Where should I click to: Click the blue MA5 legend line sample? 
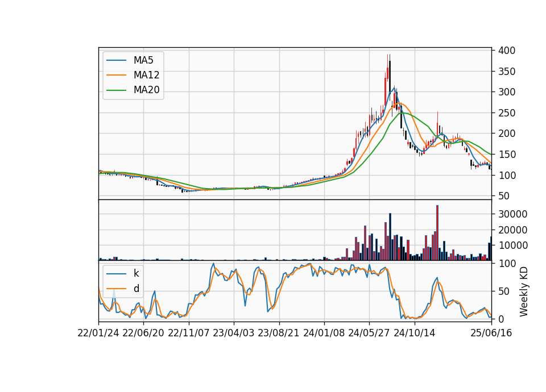[116, 60]
